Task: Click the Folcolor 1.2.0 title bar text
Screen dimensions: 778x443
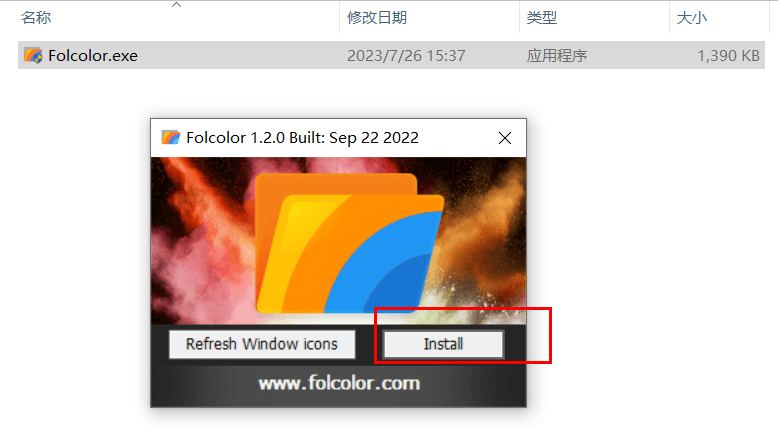Action: click(x=302, y=137)
